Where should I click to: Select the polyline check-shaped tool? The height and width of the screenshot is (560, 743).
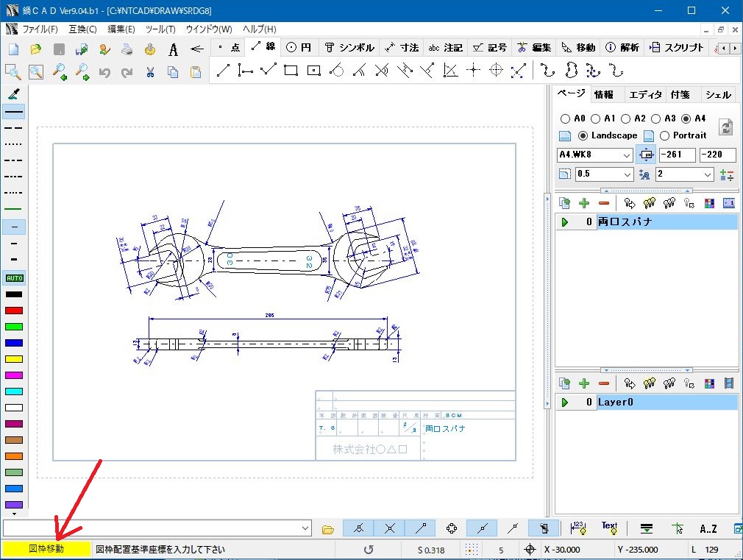pos(269,71)
